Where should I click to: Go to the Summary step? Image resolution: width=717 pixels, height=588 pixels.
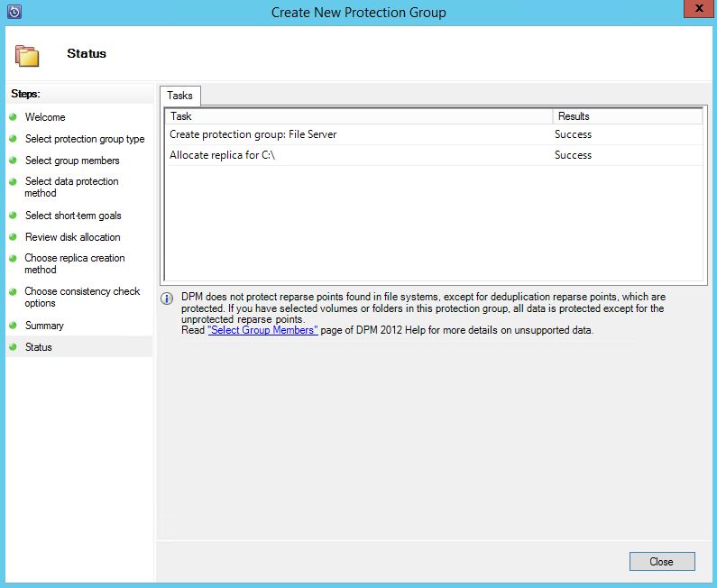(44, 326)
